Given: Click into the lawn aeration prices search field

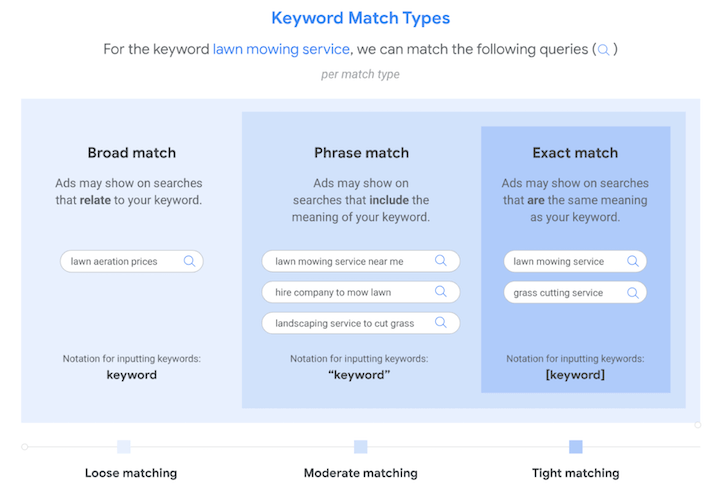Looking at the screenshot, I should coord(132,261).
